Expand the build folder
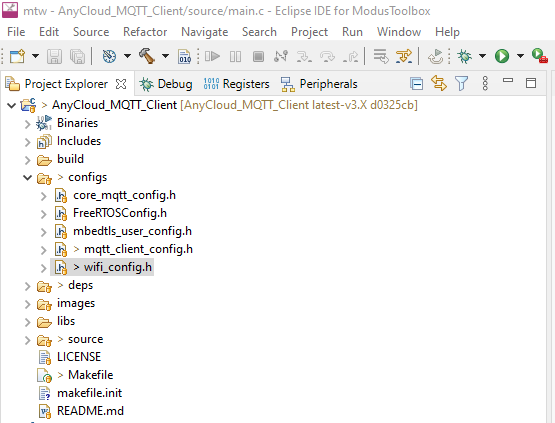This screenshot has width=555, height=423. coord(28,160)
